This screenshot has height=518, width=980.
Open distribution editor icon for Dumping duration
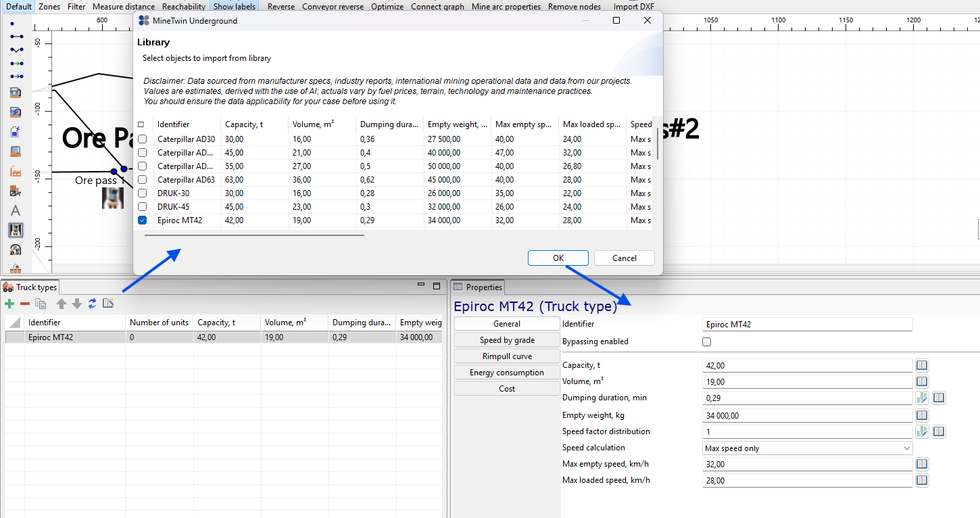922,398
